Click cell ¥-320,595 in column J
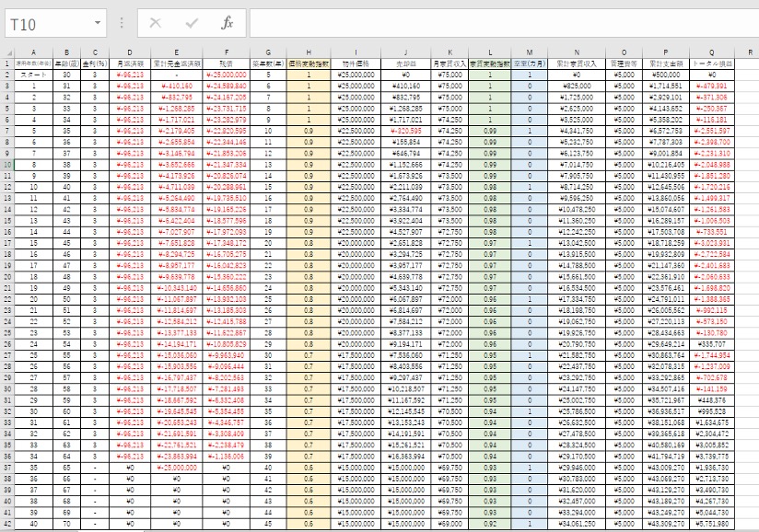759x532 pixels. click(x=405, y=131)
